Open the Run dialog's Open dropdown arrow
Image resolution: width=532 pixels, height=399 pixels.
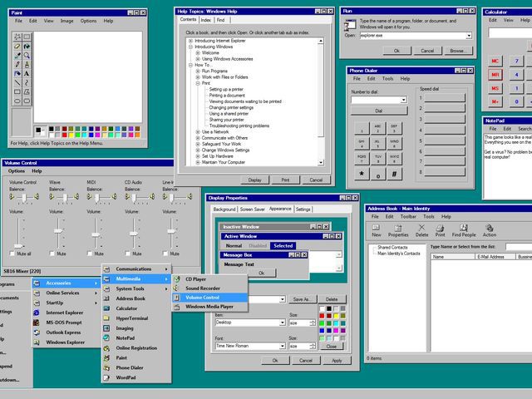point(469,35)
